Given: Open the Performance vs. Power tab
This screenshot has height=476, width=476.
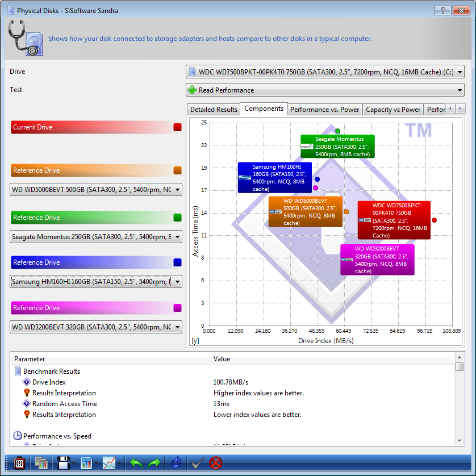Looking at the screenshot, I should (x=324, y=110).
